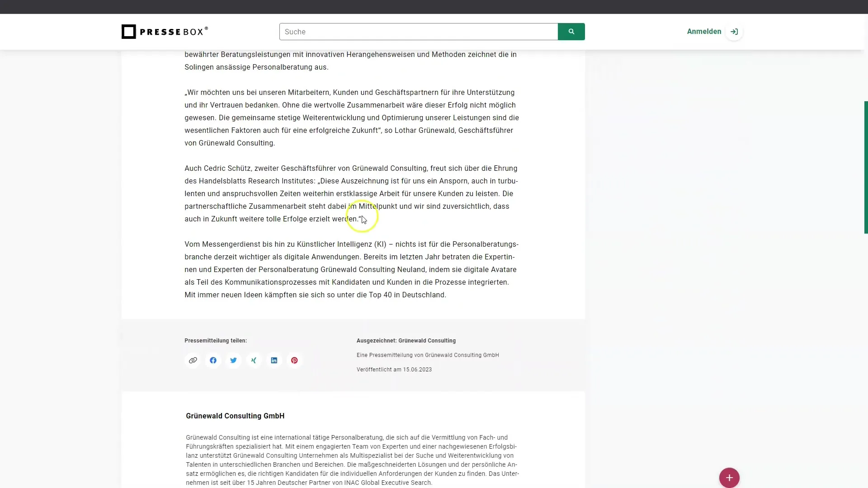
Task: Share article via Pinterest icon
Action: pos(294,360)
